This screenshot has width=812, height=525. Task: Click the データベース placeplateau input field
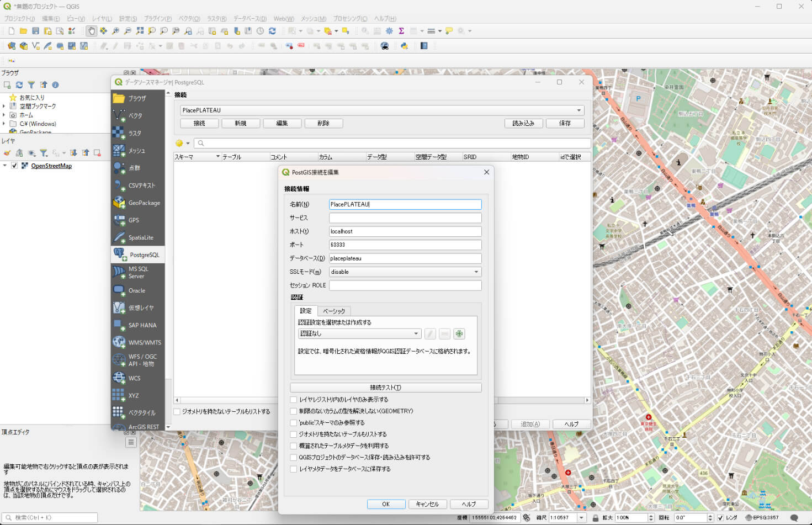pyautogui.click(x=405, y=258)
